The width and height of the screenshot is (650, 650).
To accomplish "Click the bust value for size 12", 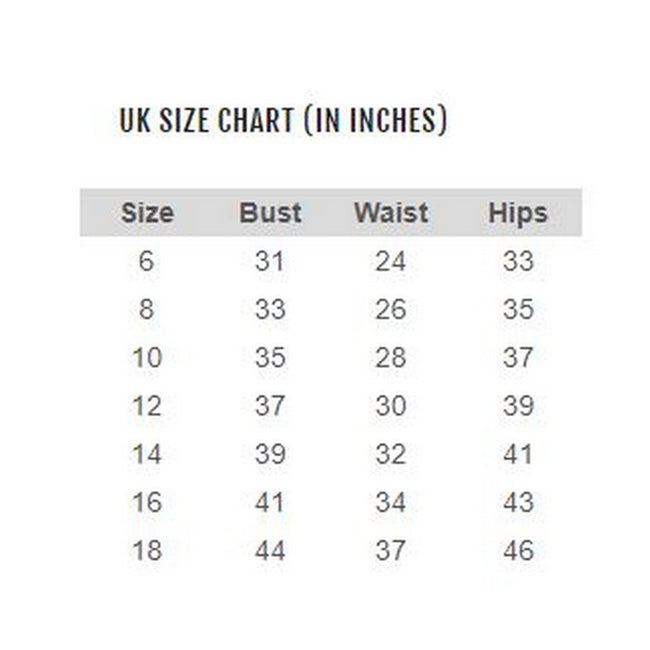I will click(270, 406).
